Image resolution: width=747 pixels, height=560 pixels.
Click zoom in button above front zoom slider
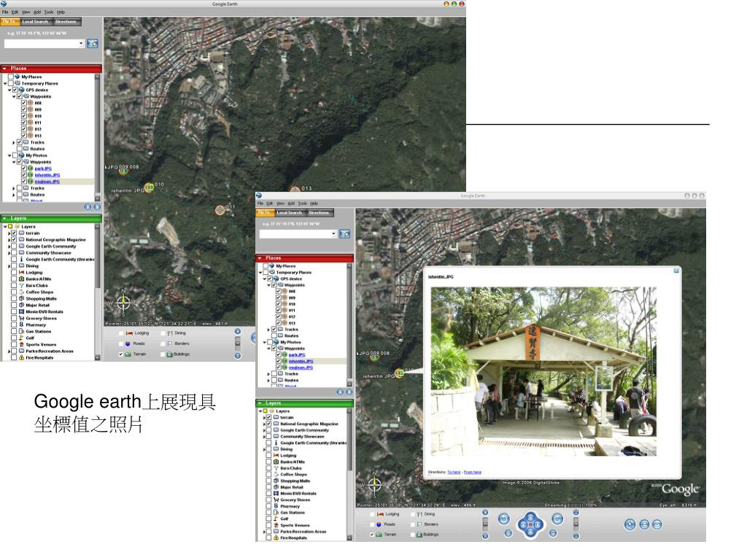(485, 513)
